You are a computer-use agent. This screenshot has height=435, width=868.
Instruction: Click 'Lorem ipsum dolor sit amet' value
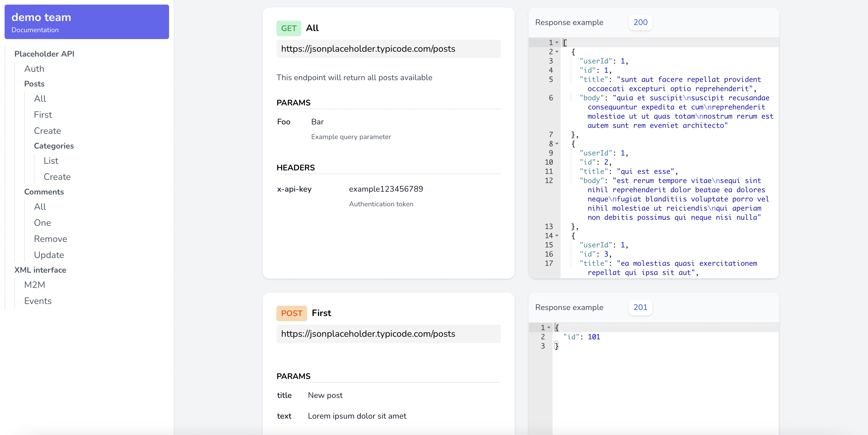pyautogui.click(x=357, y=416)
